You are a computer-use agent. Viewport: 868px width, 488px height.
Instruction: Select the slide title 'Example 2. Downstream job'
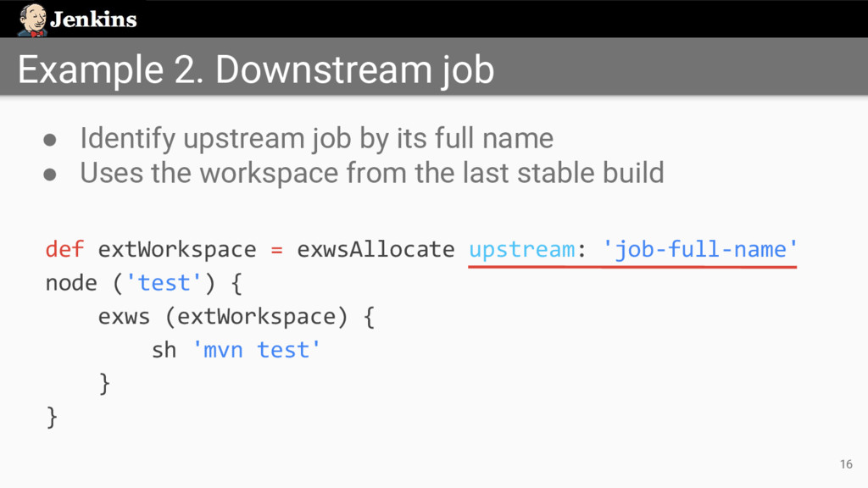[x=255, y=69]
